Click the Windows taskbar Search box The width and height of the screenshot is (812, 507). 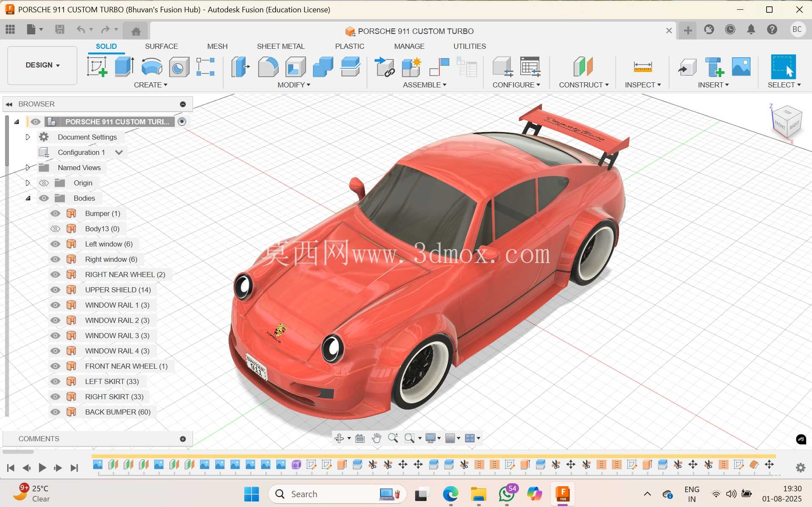pos(338,494)
